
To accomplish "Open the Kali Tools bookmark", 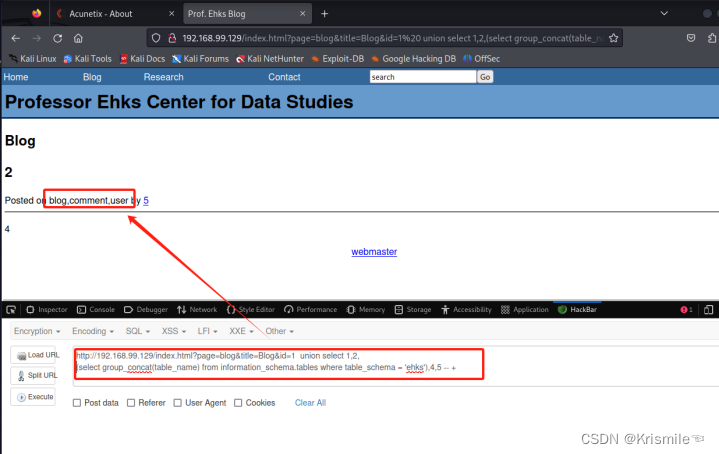I will coord(88,59).
